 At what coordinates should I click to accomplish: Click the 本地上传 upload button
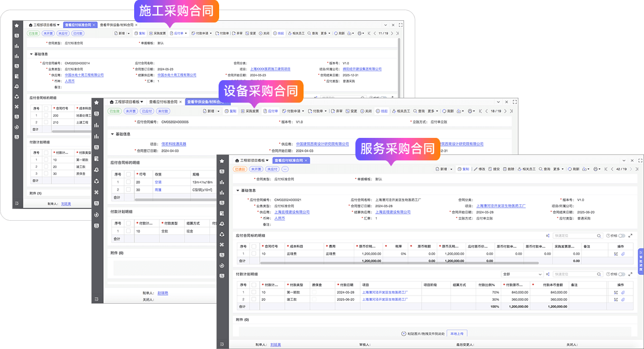456,334
